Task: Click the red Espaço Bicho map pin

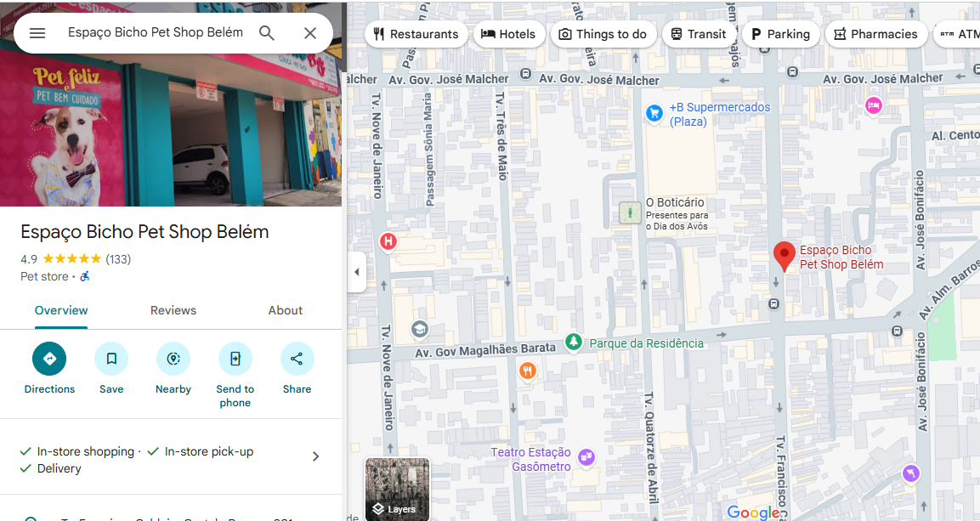Action: pos(785,256)
